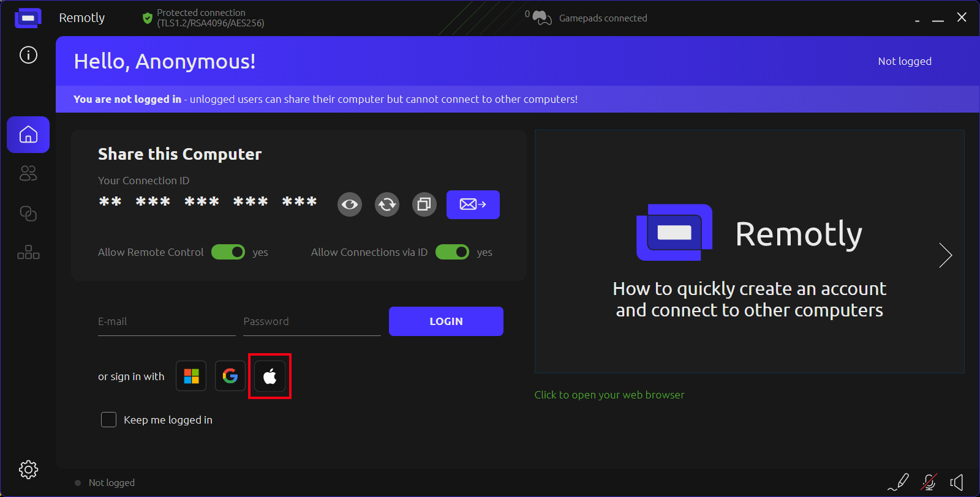Go to the Home section in the sidebar
Screen dimensions: 980x497
click(28, 135)
